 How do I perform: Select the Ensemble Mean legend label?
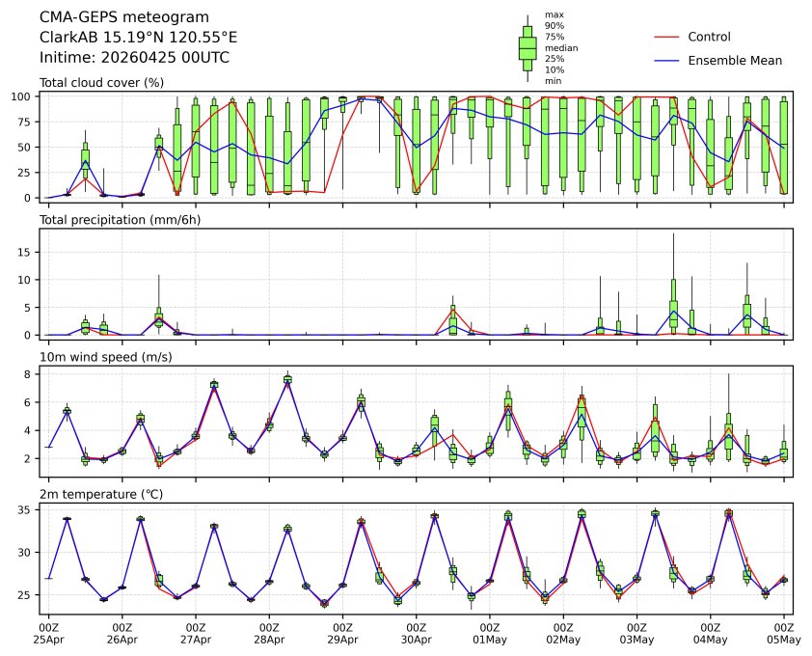point(735,60)
